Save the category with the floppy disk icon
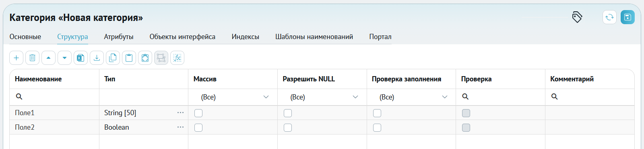Image resolution: width=644 pixels, height=149 pixels. pyautogui.click(x=627, y=17)
